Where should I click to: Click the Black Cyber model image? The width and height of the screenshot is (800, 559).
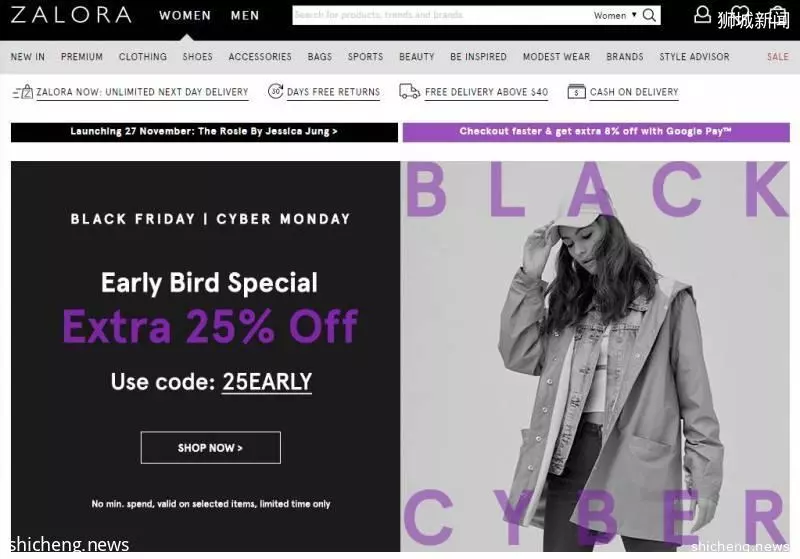pos(595,356)
